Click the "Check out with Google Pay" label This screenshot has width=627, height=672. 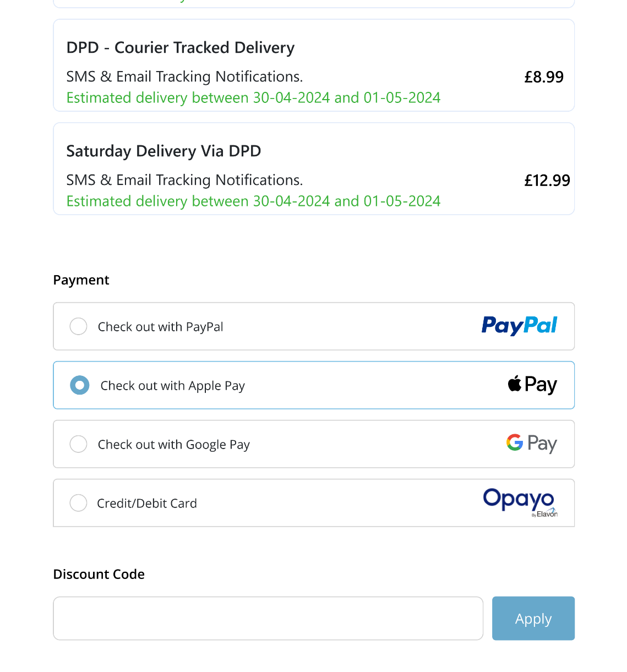coord(174,445)
